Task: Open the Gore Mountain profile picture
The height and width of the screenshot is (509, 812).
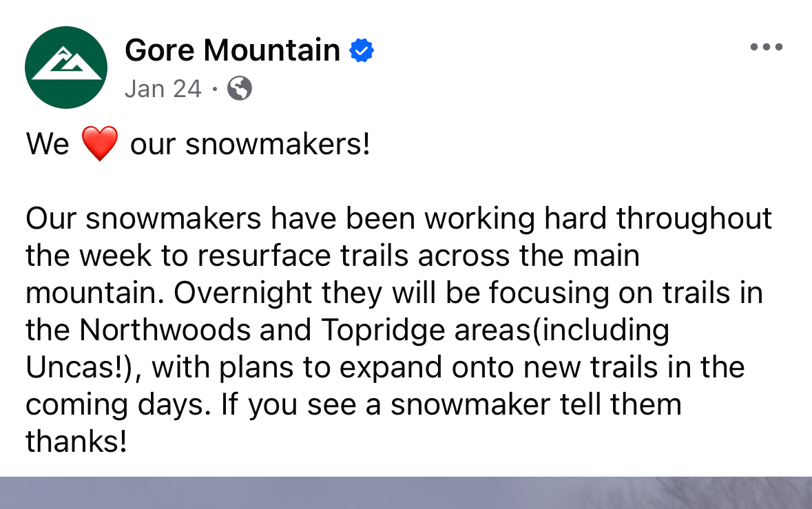Action: click(66, 67)
